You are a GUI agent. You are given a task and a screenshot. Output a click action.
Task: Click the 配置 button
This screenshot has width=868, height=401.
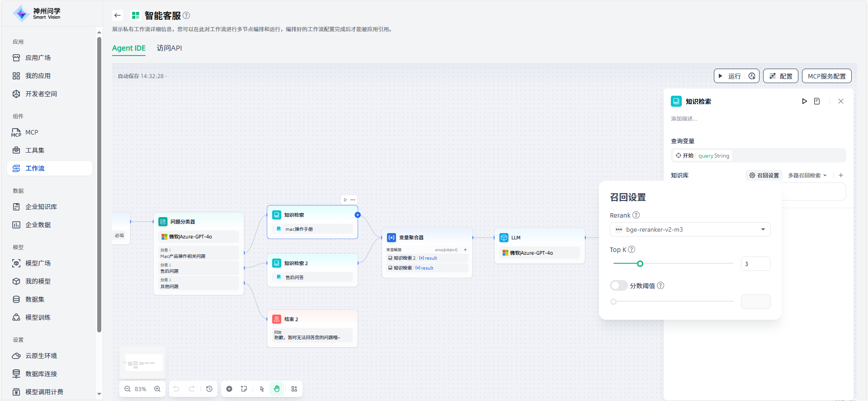(x=781, y=76)
